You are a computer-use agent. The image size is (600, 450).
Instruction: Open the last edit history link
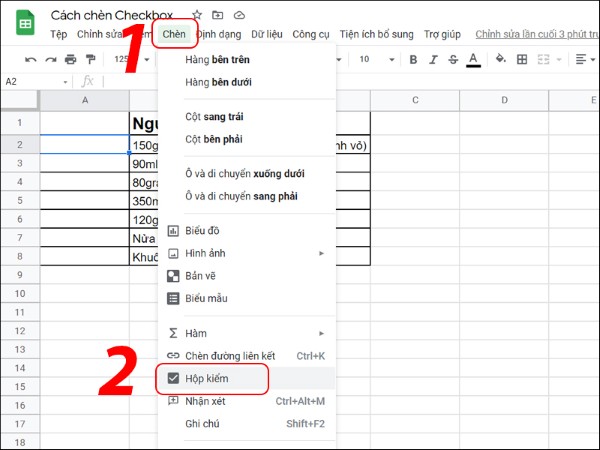pos(535,34)
